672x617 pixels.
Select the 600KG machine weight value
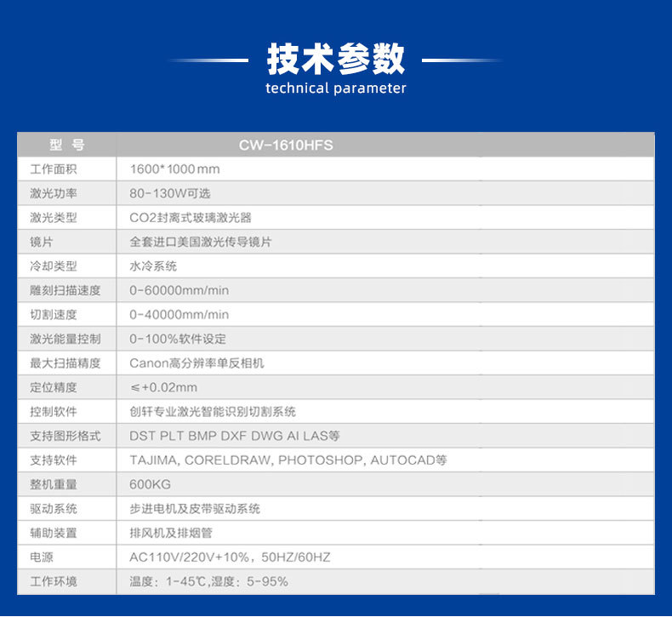click(x=150, y=484)
